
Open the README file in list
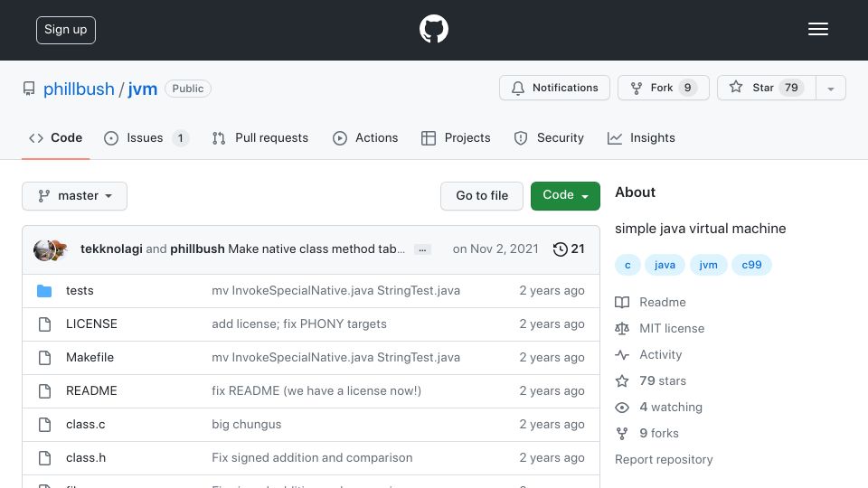[x=91, y=390]
